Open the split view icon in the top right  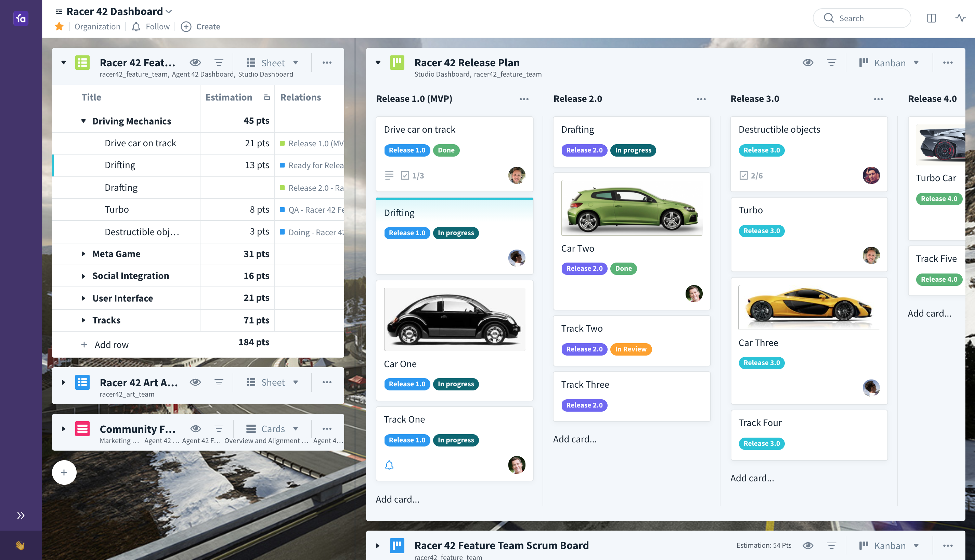pos(932,18)
